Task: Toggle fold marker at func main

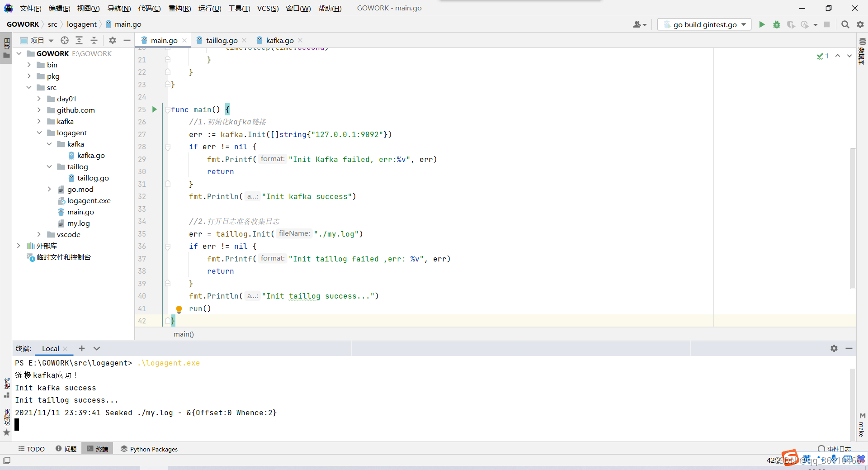Action: [168, 109]
